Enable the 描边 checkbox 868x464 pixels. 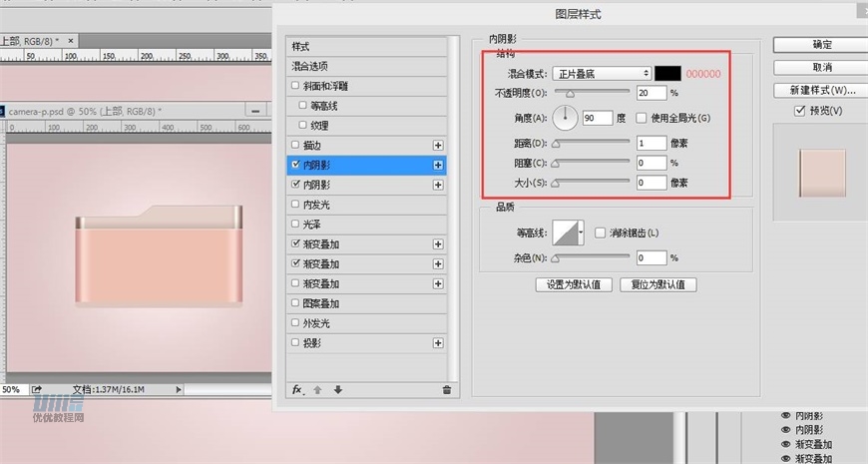(x=295, y=145)
